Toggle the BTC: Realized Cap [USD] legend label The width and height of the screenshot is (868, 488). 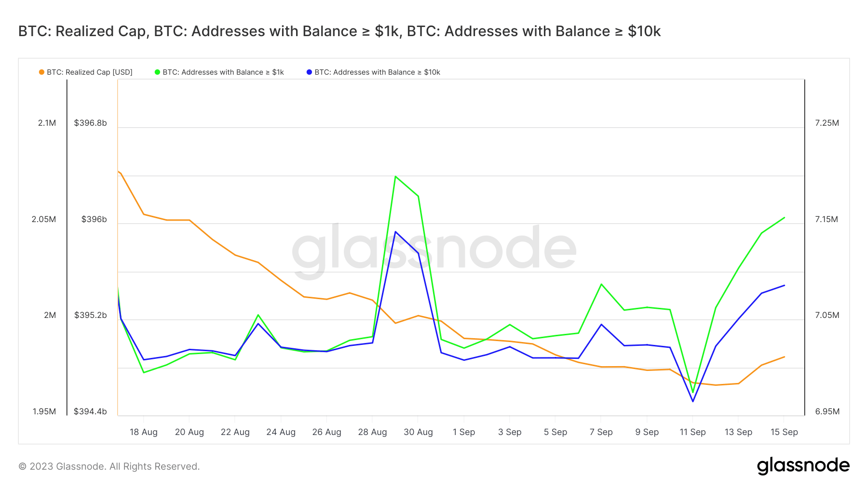point(89,72)
